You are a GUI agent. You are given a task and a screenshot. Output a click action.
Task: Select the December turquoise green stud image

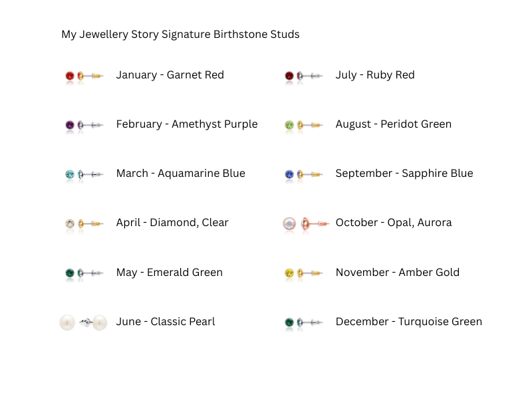pos(303,323)
